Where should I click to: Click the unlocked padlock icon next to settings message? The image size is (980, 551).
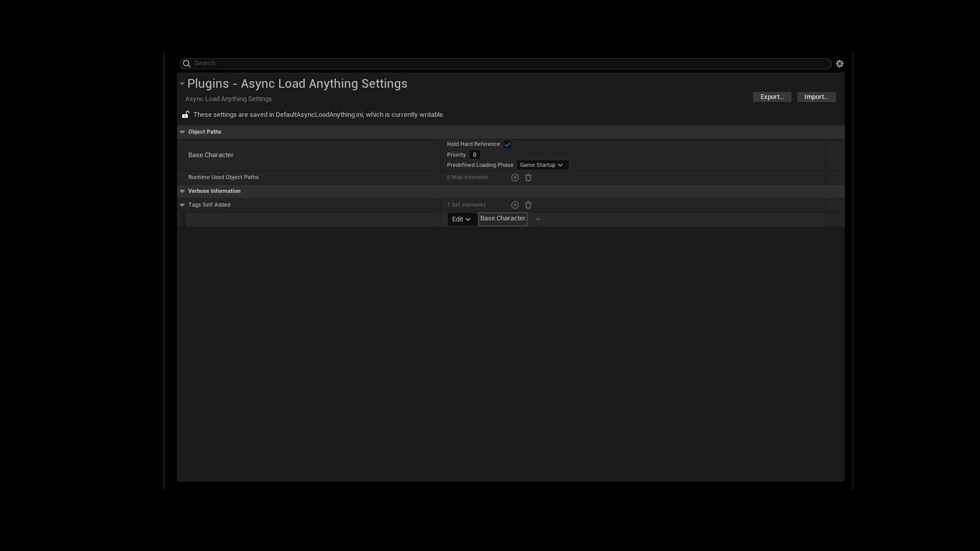185,114
